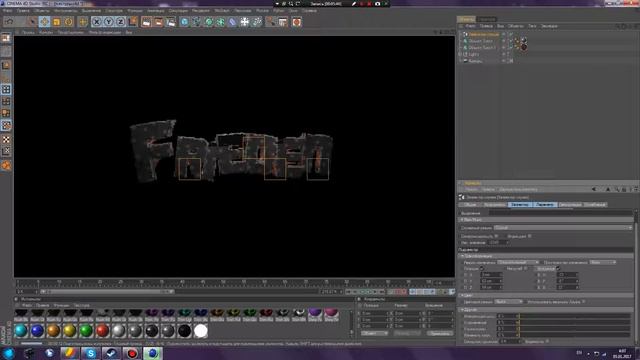The width and height of the screenshot is (640, 360).
Task: Open the Transform Mode dropdown
Action: coord(518,262)
